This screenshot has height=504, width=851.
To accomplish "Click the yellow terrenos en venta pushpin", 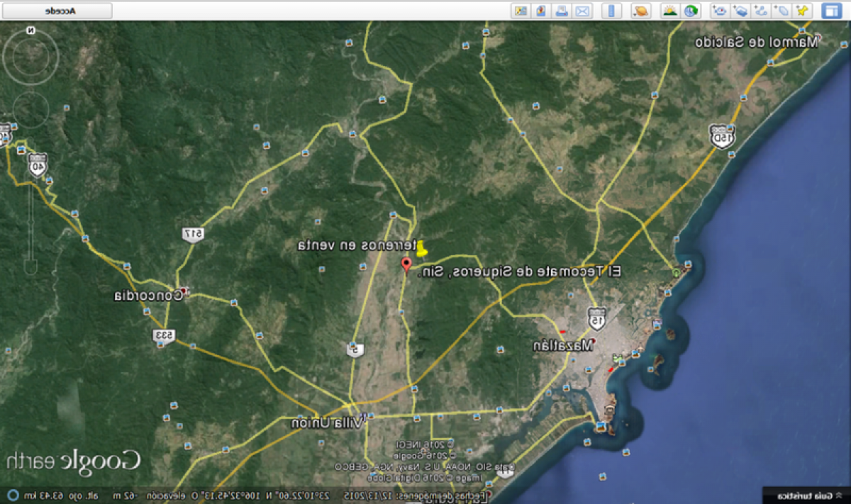I will [422, 250].
